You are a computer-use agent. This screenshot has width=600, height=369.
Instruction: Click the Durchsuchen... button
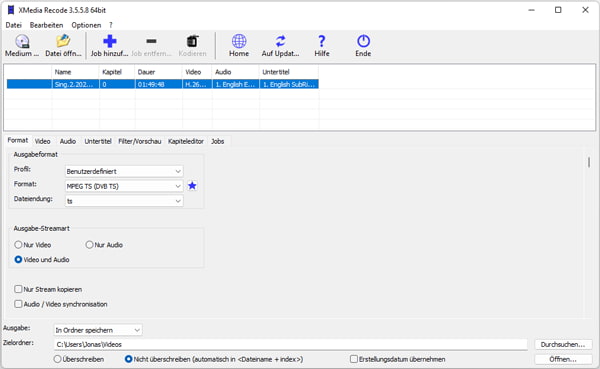click(563, 345)
